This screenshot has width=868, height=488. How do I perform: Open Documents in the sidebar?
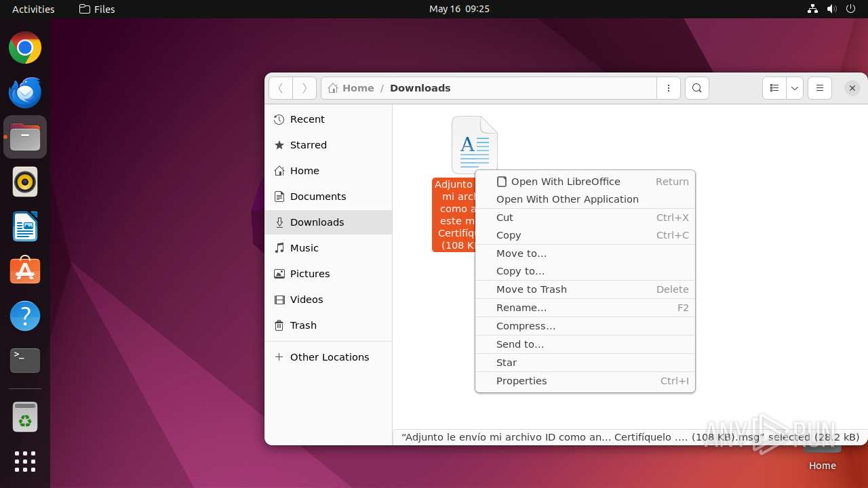pos(328,197)
